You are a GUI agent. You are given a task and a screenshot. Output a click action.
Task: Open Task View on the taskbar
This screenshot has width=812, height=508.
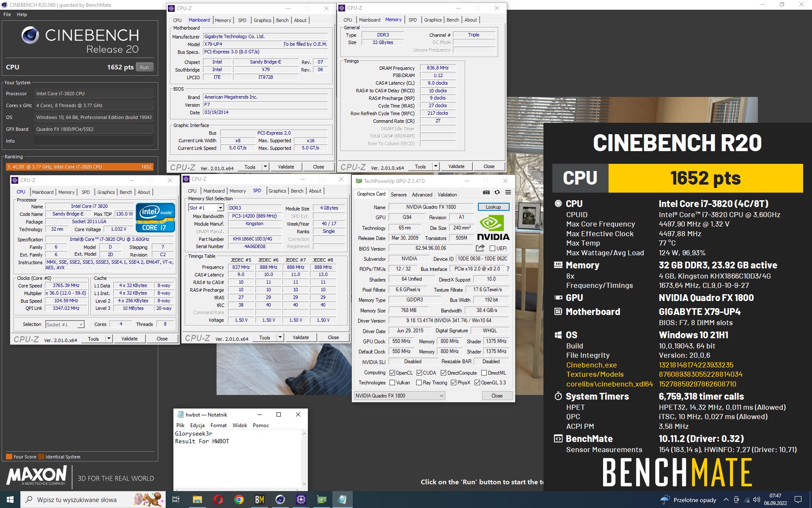(x=176, y=500)
